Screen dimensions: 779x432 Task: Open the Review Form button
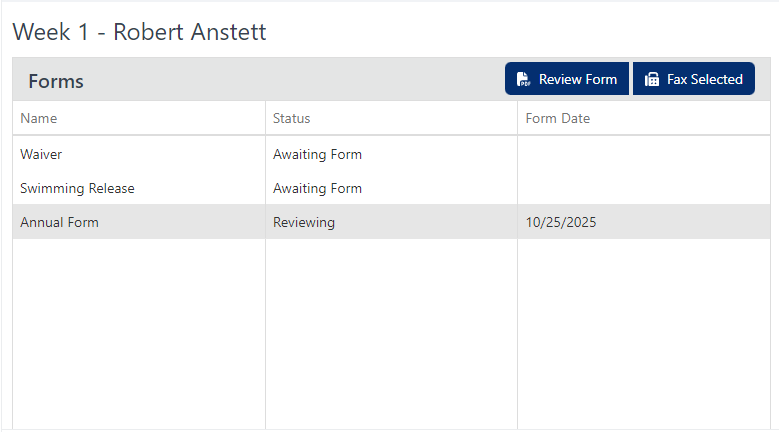[x=567, y=78]
